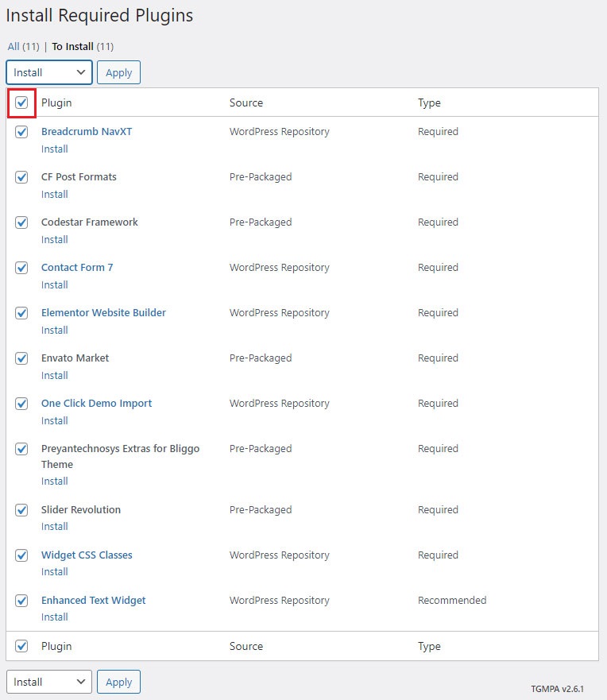Open the Enhanced Text Widget plugin link
The image size is (607, 700).
point(93,600)
